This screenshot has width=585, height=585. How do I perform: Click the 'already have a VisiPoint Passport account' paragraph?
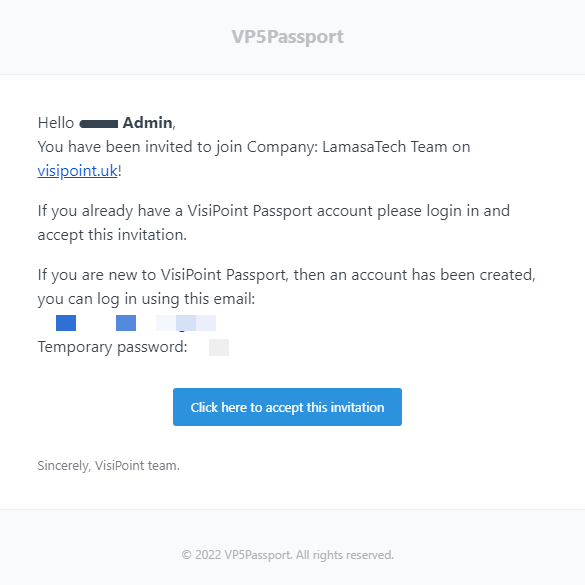[273, 223]
